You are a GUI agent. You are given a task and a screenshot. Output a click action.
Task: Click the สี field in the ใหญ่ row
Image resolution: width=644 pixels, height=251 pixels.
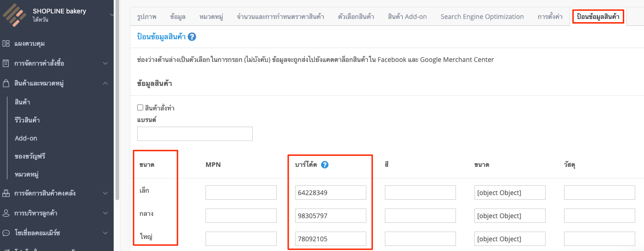pos(420,239)
